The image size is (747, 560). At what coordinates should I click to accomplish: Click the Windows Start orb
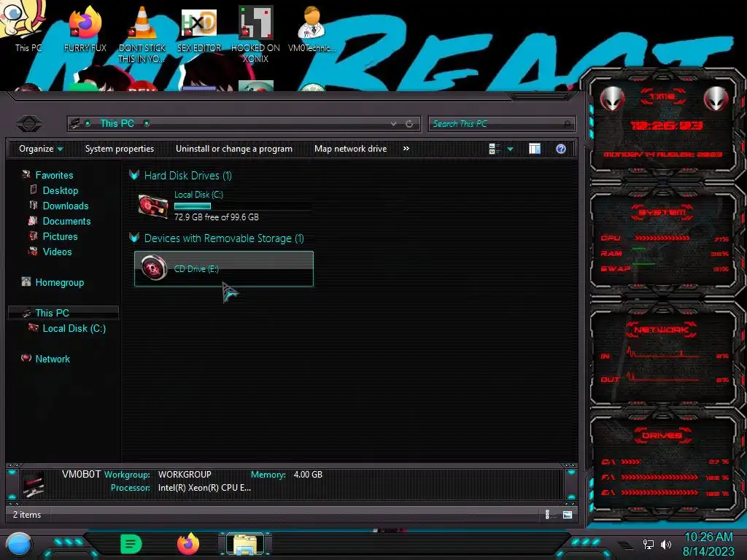click(x=18, y=544)
